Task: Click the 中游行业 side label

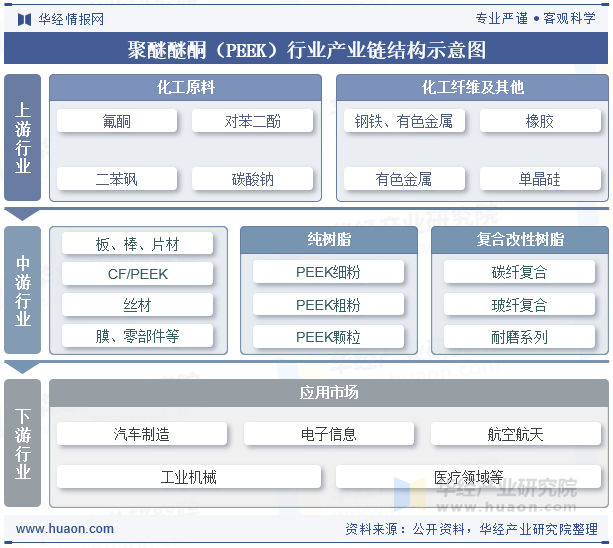Action: (x=23, y=290)
